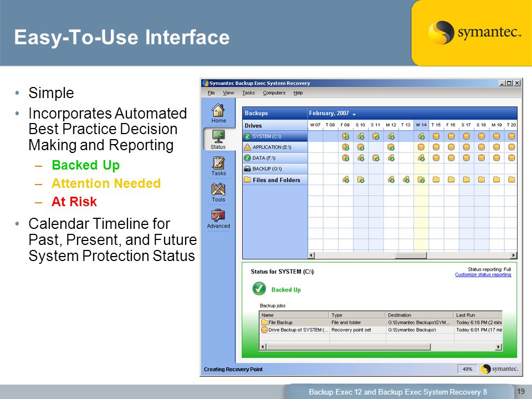Viewport: 532px width, 399px height.
Task: Click the APPLICATION (E:\) recovery point on M 12
Action: tap(391, 147)
